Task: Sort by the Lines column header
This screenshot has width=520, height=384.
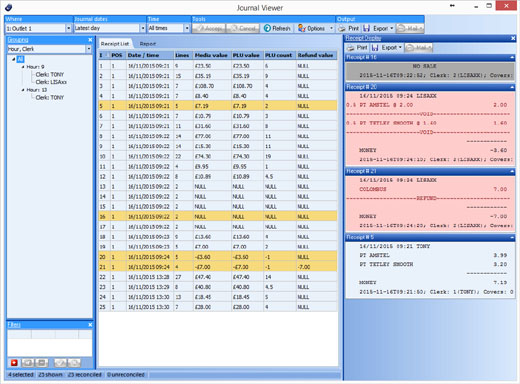Action: [x=183, y=55]
